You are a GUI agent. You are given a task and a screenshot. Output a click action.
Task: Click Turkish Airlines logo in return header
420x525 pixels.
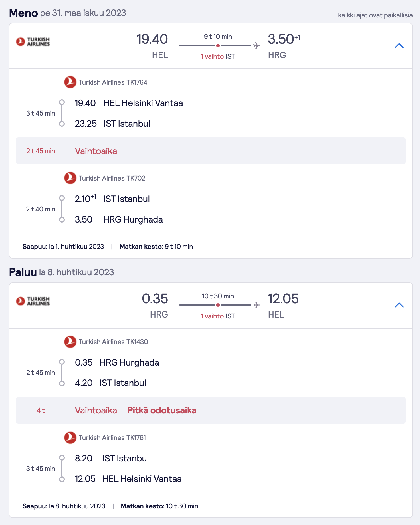(33, 301)
